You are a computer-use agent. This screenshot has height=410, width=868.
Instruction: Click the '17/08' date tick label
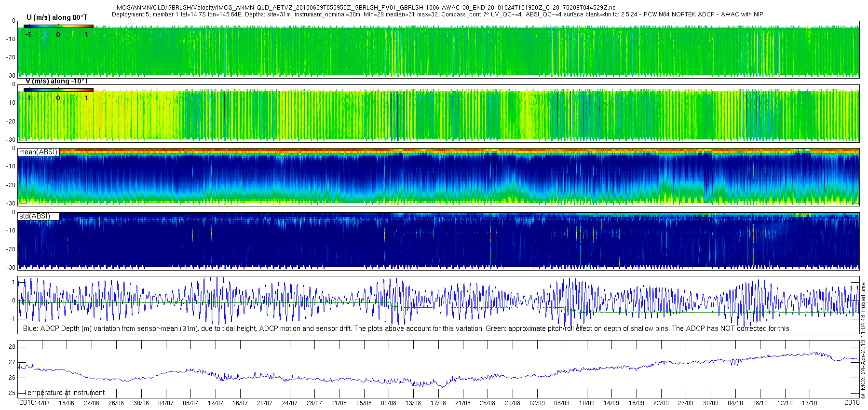tap(438, 403)
